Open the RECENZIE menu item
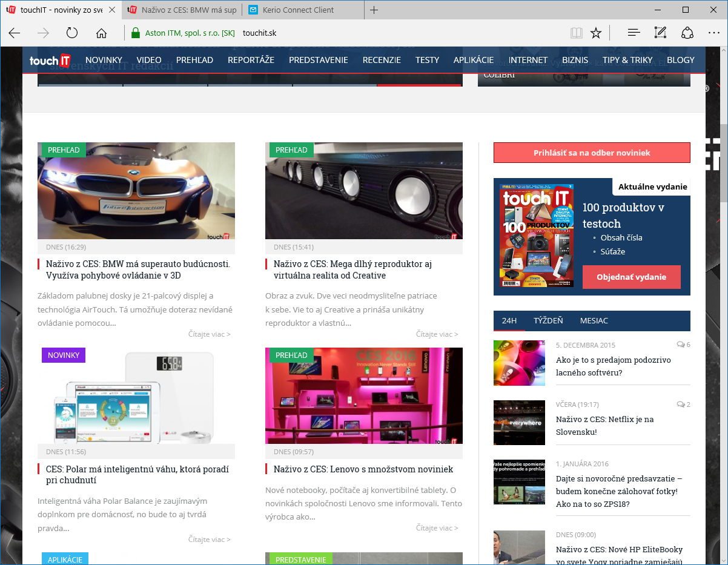 click(382, 60)
